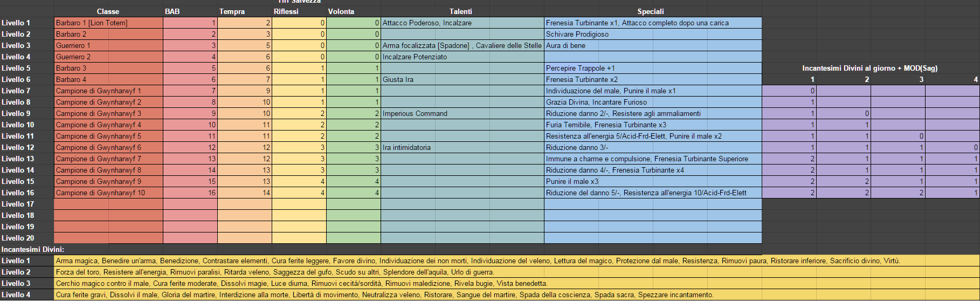This screenshot has width=980, height=301.
Task: Select the 'Campione di Gwynharwyf 5' cell
Action: click(108, 136)
